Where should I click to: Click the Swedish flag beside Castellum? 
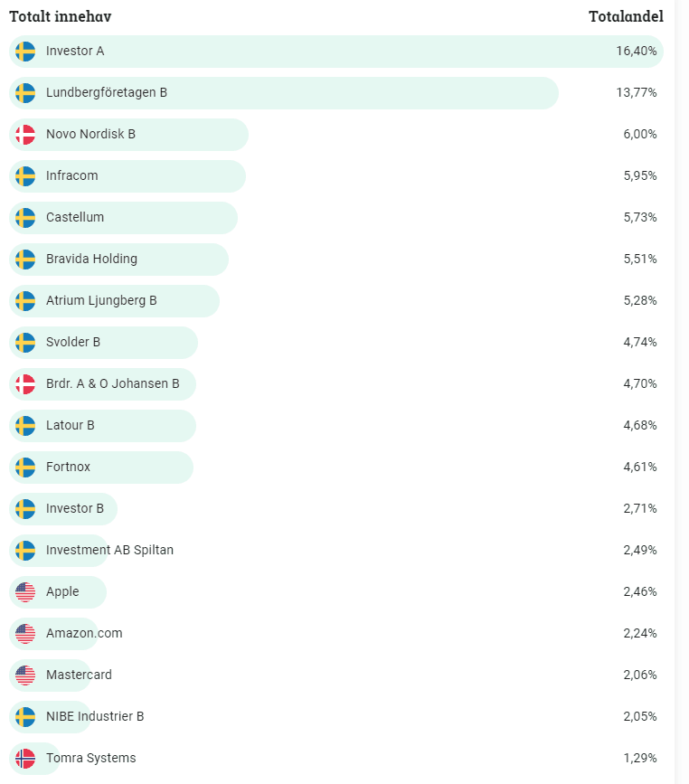click(25, 217)
